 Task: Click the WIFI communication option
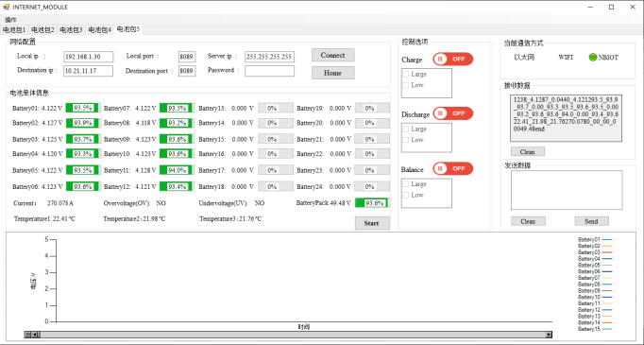point(566,57)
